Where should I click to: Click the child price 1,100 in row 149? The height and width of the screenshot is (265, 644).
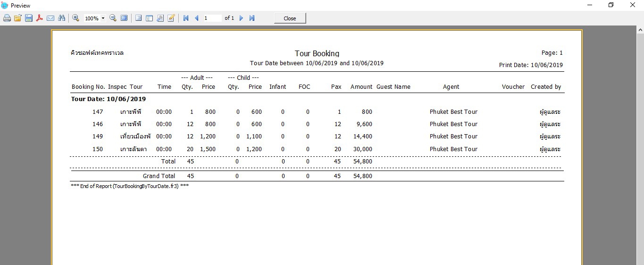254,137
